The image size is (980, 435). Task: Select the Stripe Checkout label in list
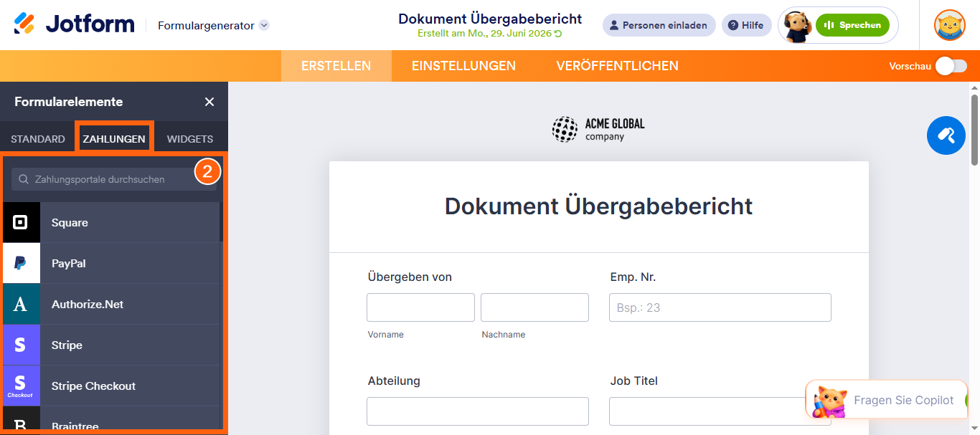(93, 386)
